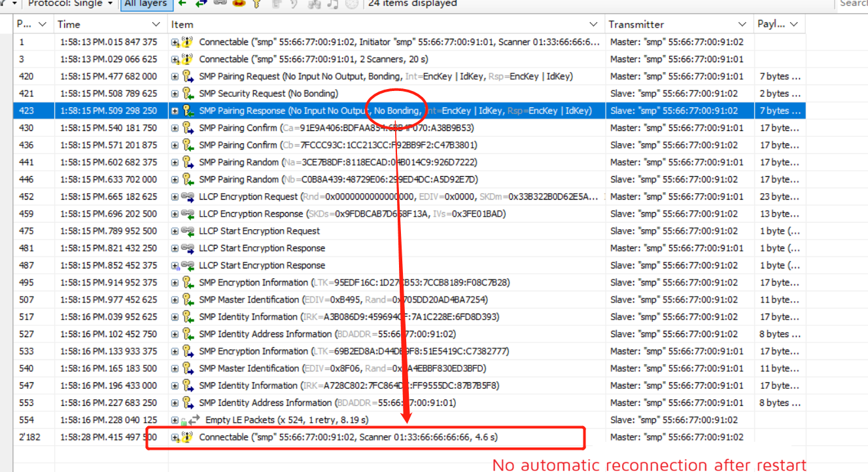The image size is (868, 472).
Task: Open the Transmitter column filter dropdown
Action: (x=742, y=24)
